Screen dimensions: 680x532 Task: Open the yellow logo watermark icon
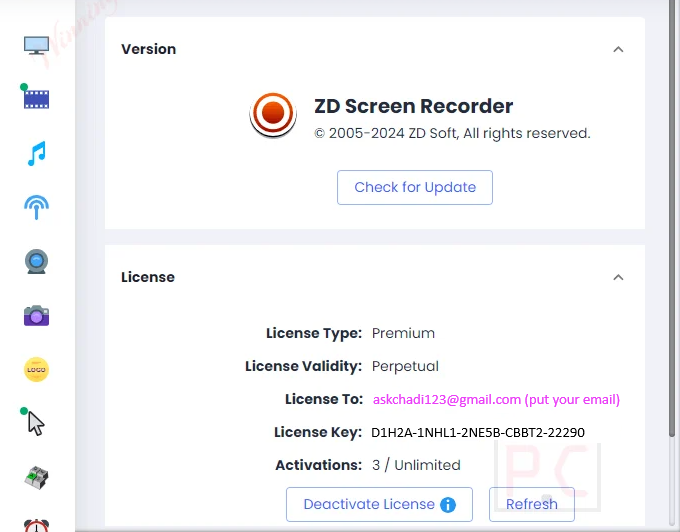(36, 369)
